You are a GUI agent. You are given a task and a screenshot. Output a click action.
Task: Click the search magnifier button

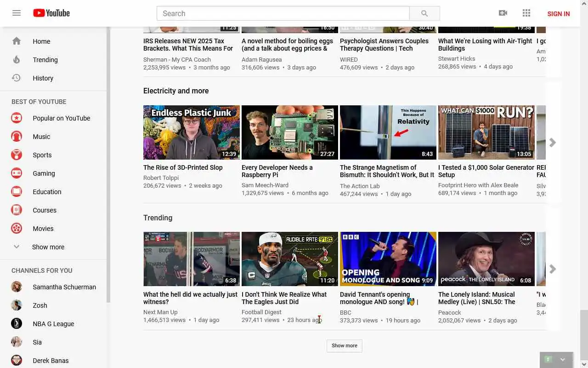(424, 13)
